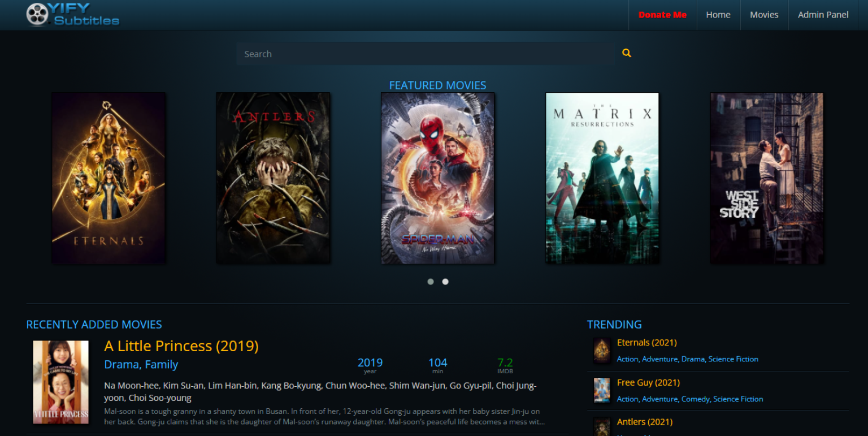Click the YIFY Subtitles film reel logo
Viewport: 868px width, 436px height.
72,15
